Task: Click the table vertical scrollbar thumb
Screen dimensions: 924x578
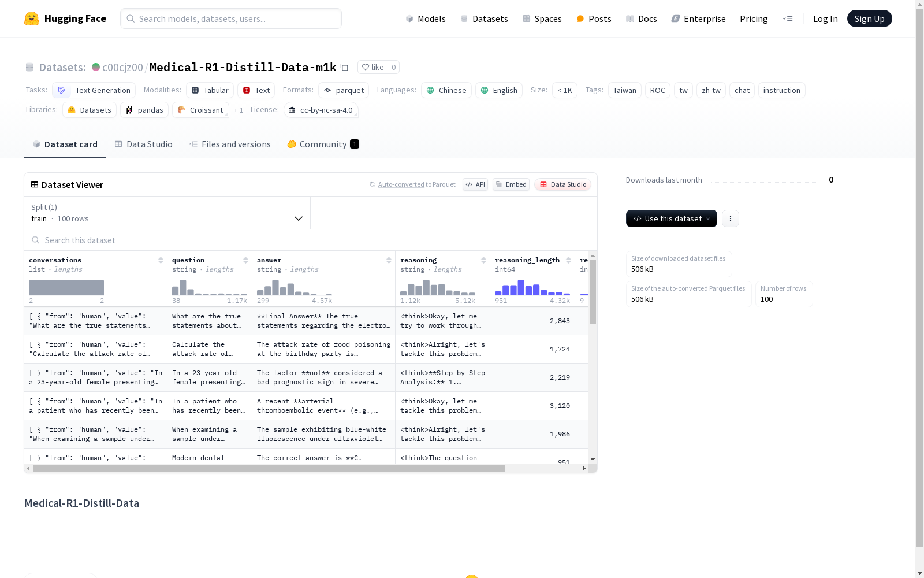Action: [x=593, y=291]
